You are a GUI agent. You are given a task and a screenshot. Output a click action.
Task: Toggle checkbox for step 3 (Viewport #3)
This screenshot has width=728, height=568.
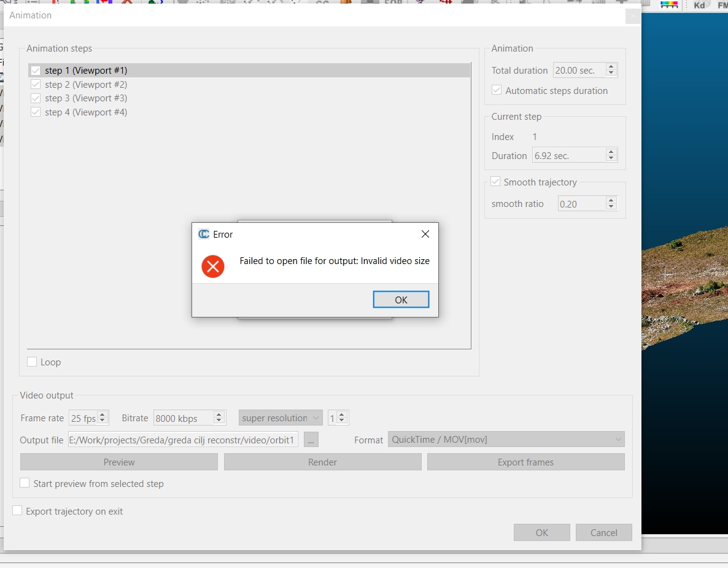coord(35,98)
